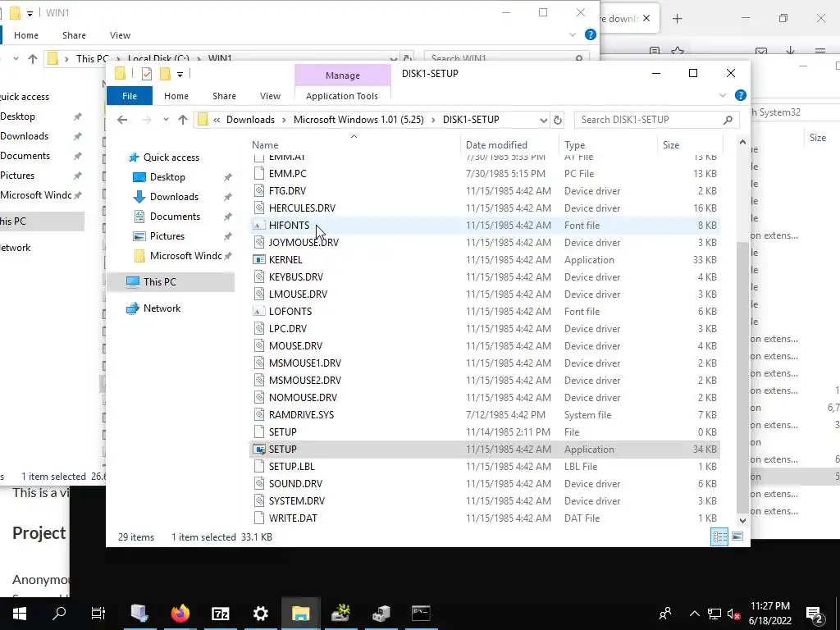The image size is (840, 630).
Task: Select KERNEL application file icon
Action: (259, 260)
